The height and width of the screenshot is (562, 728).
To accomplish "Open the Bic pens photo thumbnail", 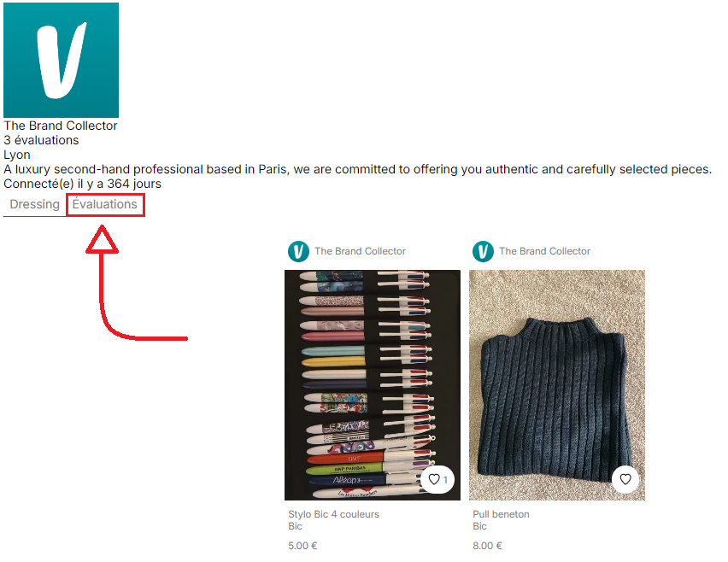I will 373,385.
